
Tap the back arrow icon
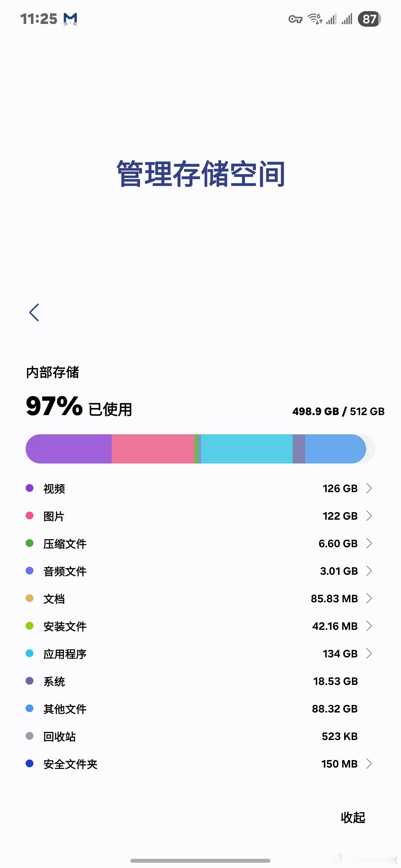click(34, 312)
